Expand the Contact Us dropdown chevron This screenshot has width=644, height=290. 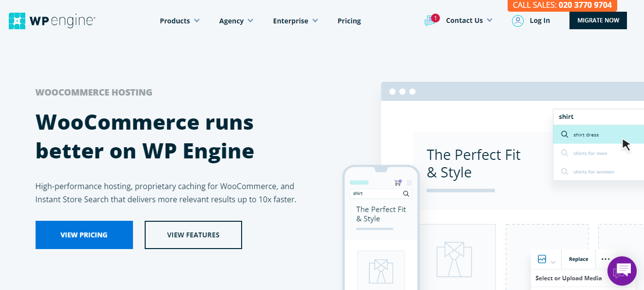pos(490,20)
